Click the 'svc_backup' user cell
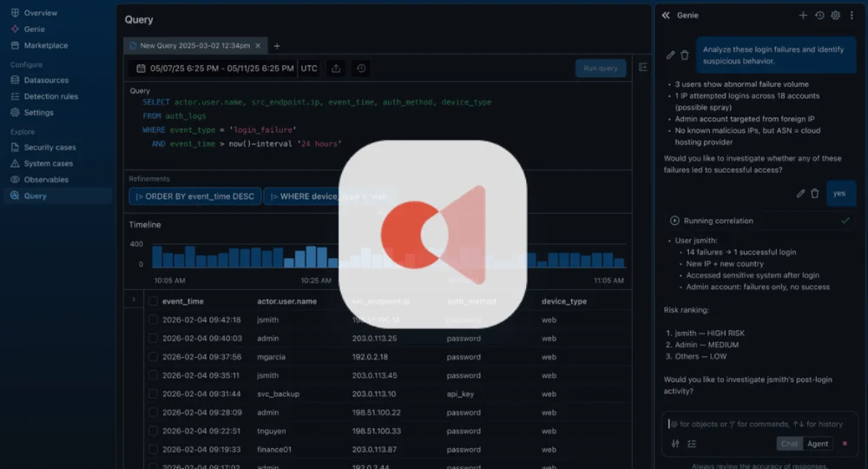 (x=278, y=393)
